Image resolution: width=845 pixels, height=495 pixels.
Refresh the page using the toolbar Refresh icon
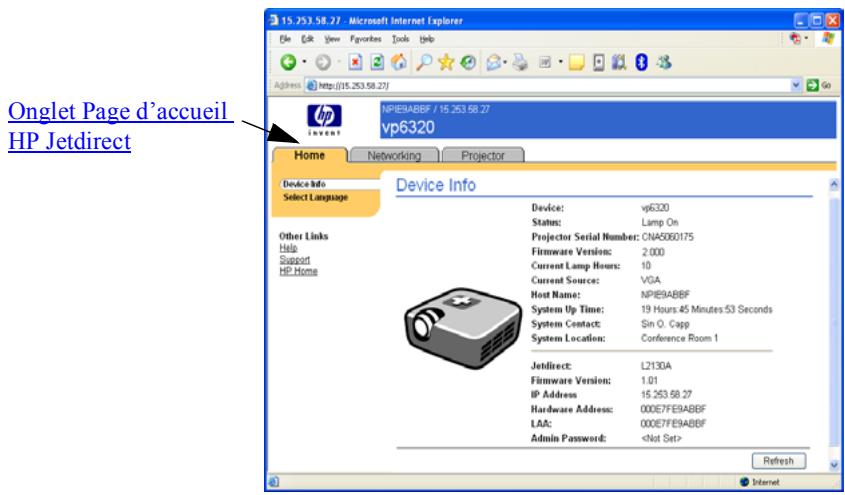377,62
